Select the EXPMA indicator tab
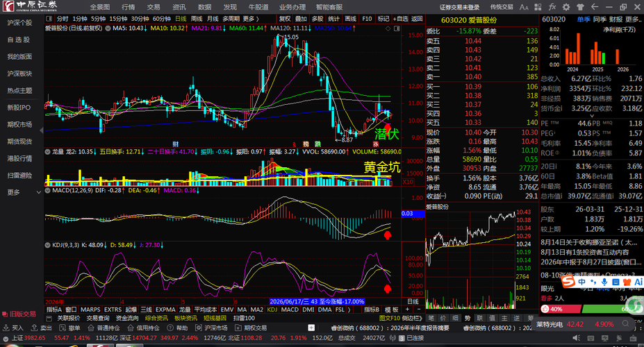644x347 pixels. pos(165,310)
